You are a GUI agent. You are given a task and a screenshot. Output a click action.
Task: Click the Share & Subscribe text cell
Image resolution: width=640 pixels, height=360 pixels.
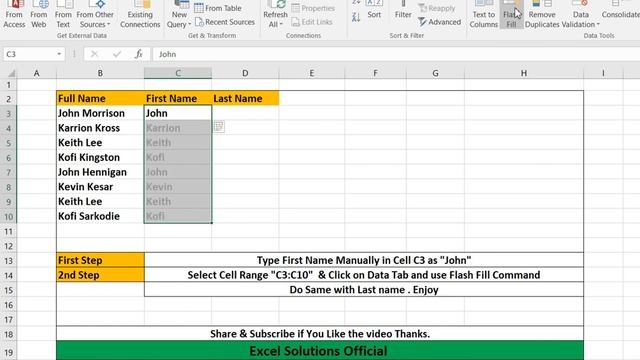[x=320, y=333]
